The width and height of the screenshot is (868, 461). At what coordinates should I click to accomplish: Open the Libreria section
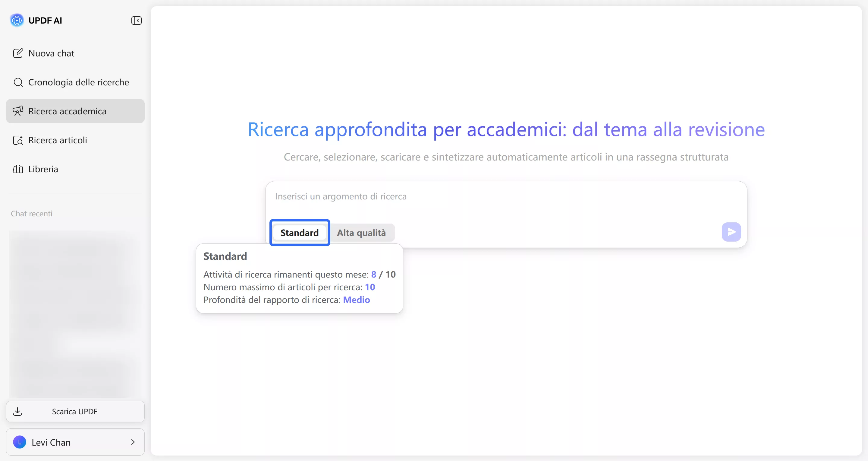pyautogui.click(x=43, y=169)
